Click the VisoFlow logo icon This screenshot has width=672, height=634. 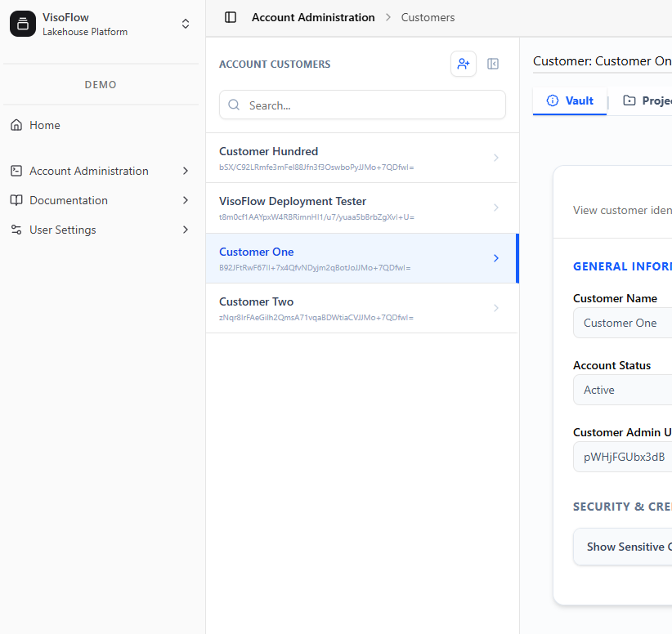pyautogui.click(x=23, y=25)
